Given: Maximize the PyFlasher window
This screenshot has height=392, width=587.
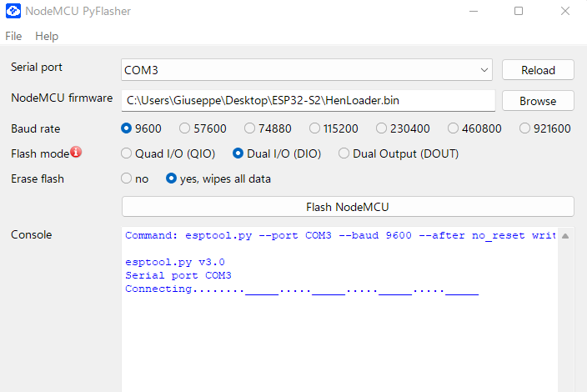Looking at the screenshot, I should pyautogui.click(x=519, y=11).
